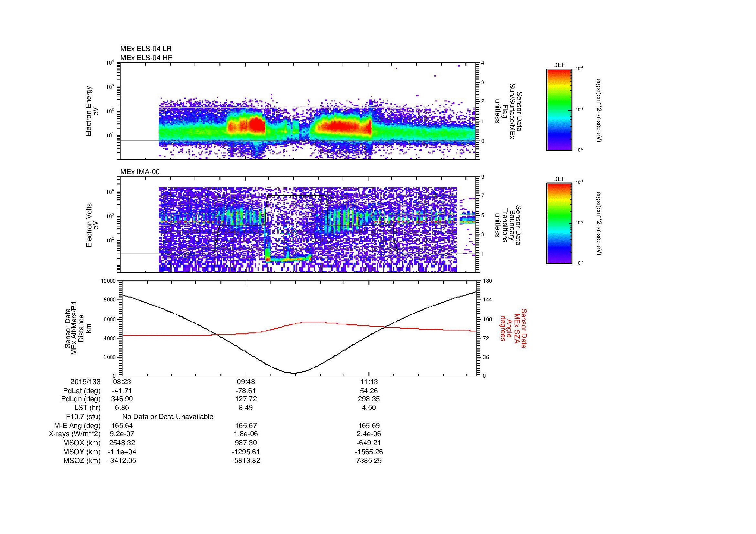Click the M-E Ang value 165.64
This screenshot has width=756, height=534.
coord(122,426)
